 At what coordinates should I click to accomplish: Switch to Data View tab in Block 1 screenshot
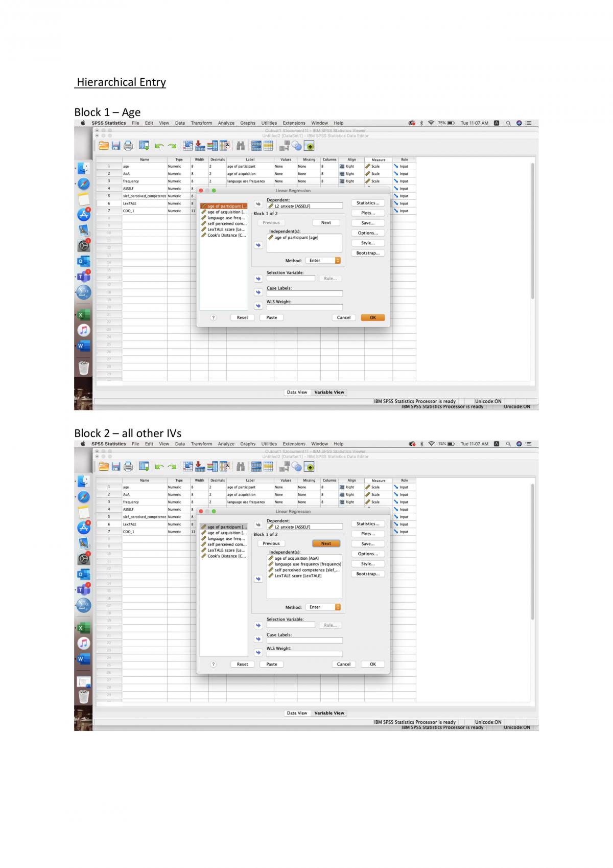click(x=297, y=392)
